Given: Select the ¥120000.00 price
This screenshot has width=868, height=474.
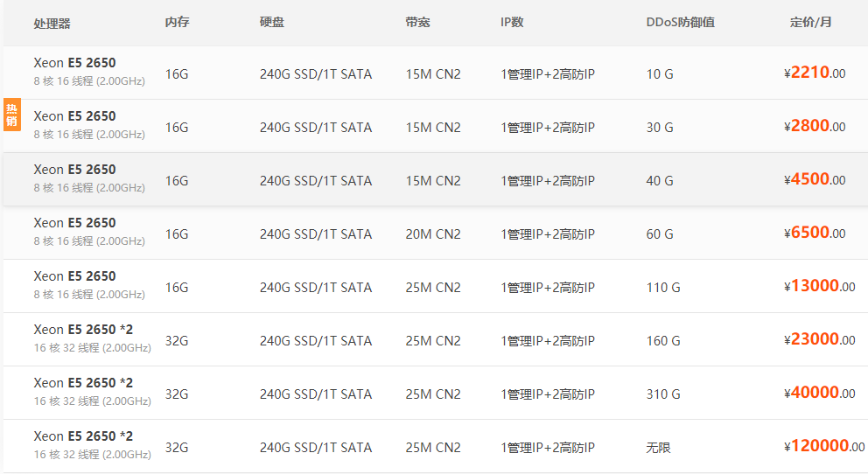Looking at the screenshot, I should click(824, 446).
